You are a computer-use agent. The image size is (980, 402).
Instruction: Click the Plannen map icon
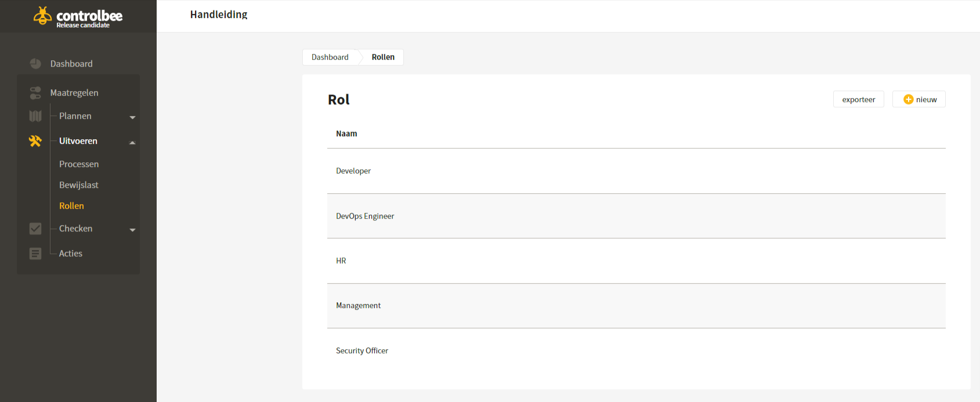35,116
